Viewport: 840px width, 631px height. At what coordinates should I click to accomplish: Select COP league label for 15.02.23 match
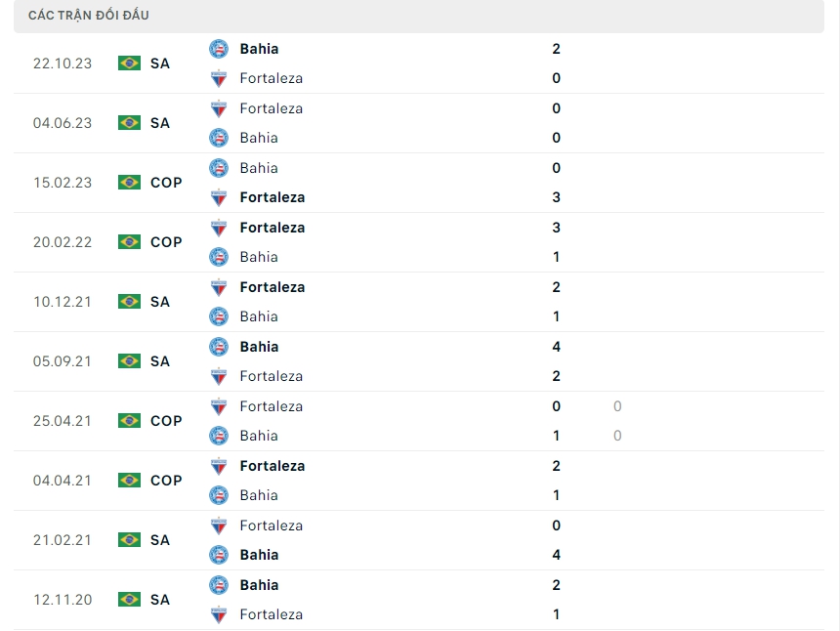coord(166,183)
